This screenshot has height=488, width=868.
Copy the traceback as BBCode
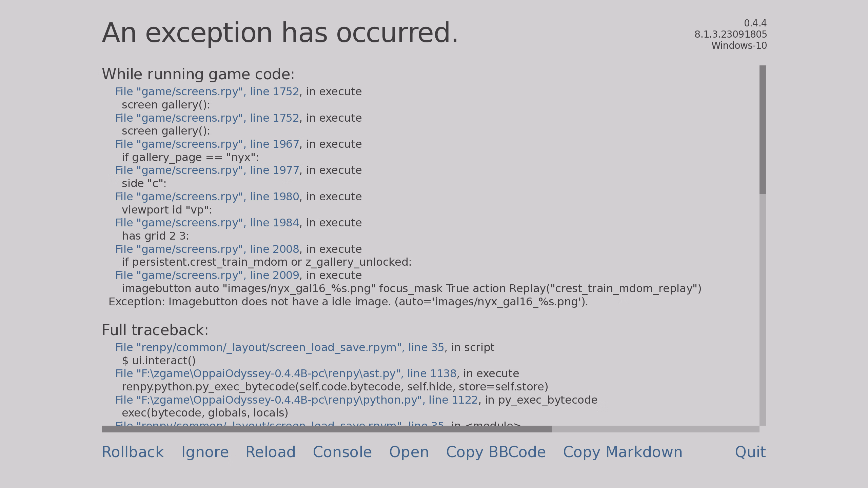point(496,452)
